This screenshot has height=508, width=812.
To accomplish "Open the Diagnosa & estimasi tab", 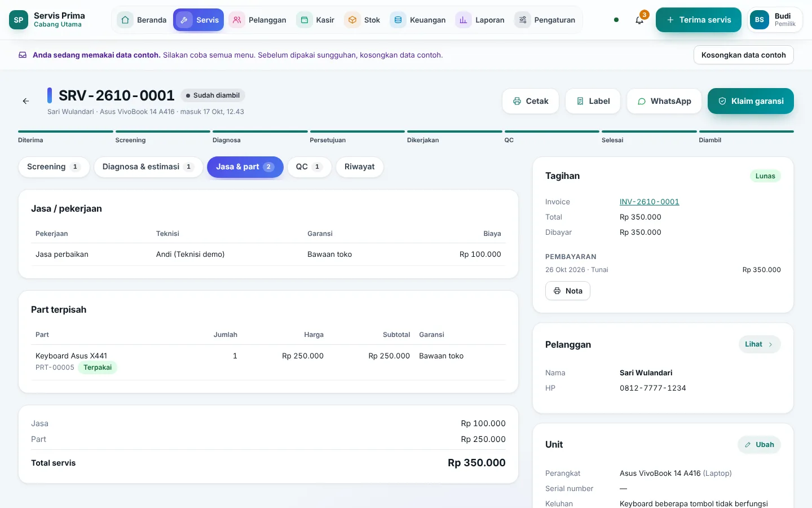I will click(x=148, y=167).
